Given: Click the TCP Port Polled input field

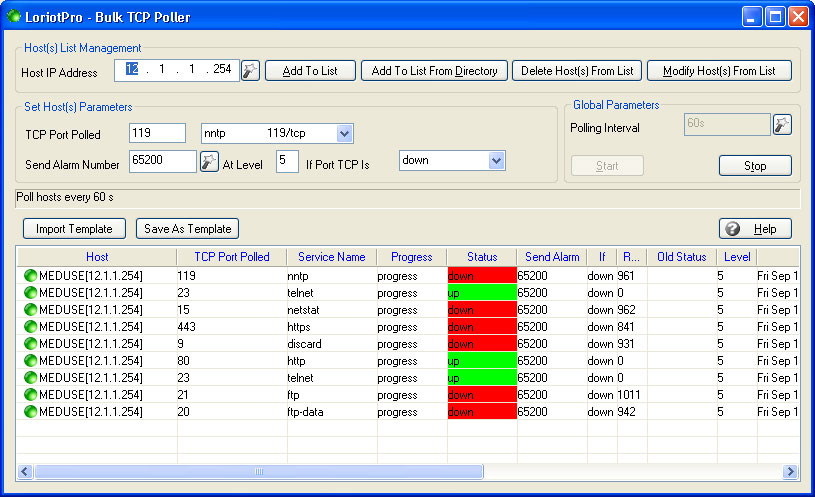Looking at the screenshot, I should [x=157, y=133].
